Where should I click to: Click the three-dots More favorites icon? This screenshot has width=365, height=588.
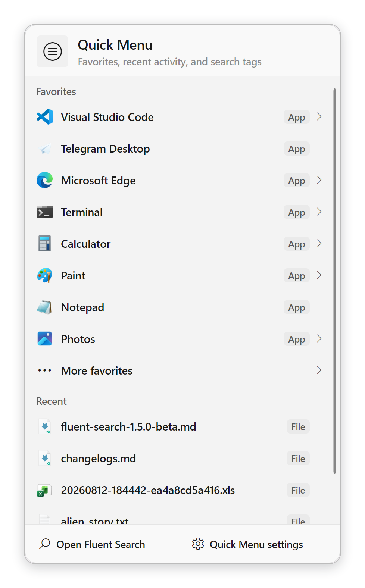pos(45,370)
